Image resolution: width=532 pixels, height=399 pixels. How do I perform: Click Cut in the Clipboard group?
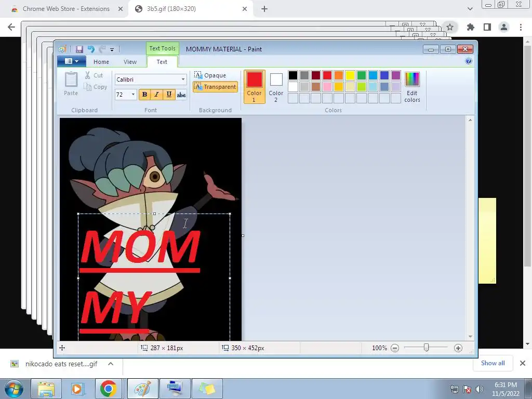tap(94, 75)
